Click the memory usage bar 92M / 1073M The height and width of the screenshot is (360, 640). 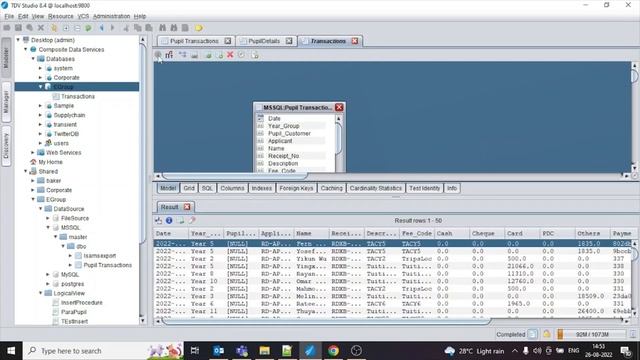point(591,334)
